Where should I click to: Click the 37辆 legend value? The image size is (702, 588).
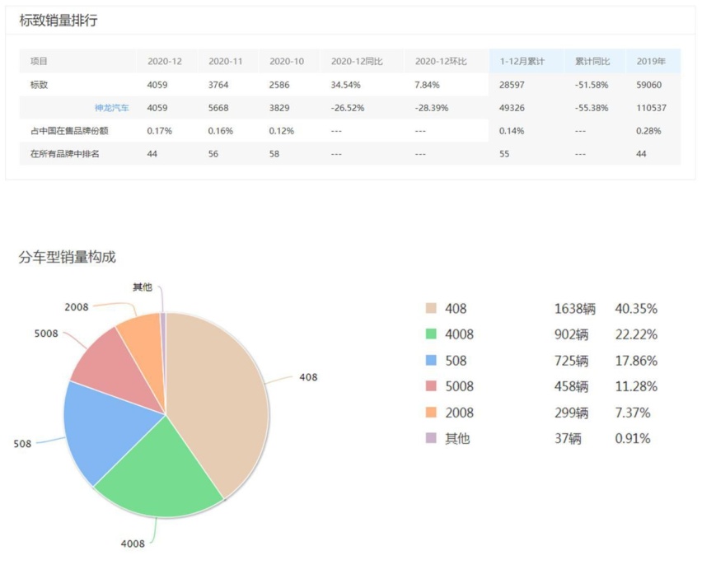coord(569,439)
